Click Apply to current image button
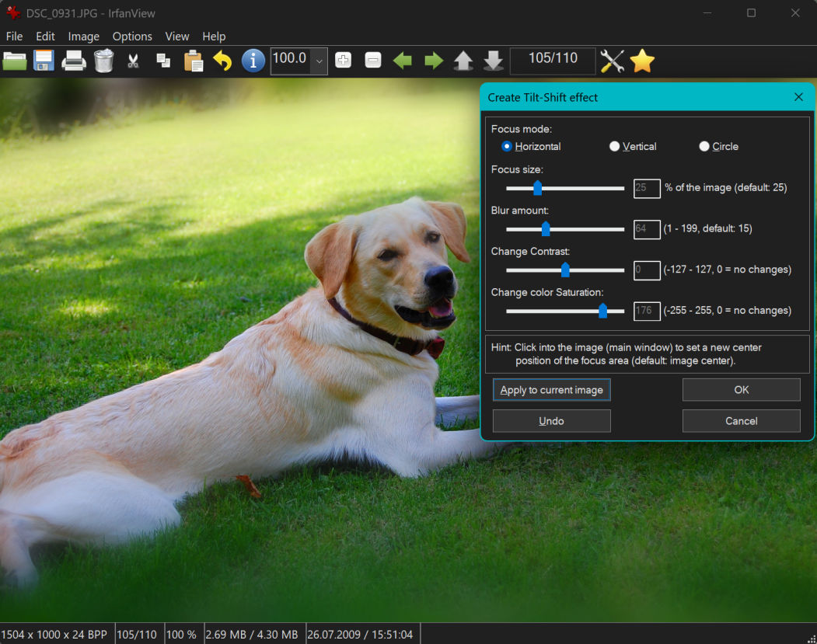817x644 pixels. [551, 390]
